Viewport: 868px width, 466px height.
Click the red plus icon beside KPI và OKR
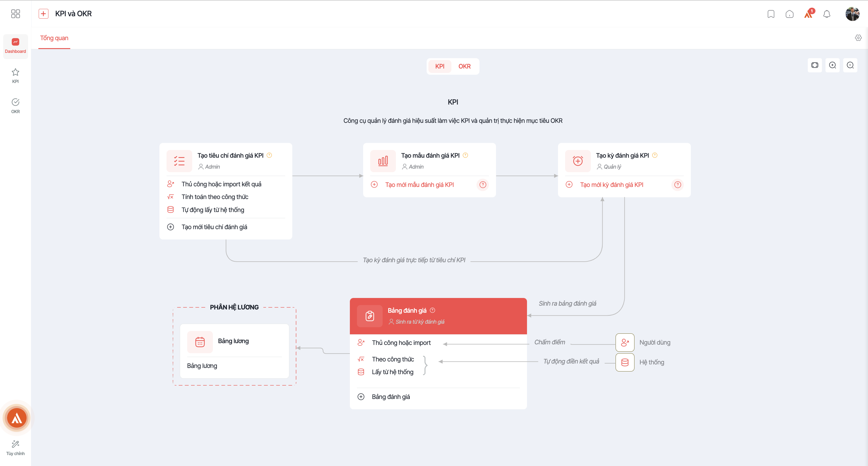tap(43, 14)
